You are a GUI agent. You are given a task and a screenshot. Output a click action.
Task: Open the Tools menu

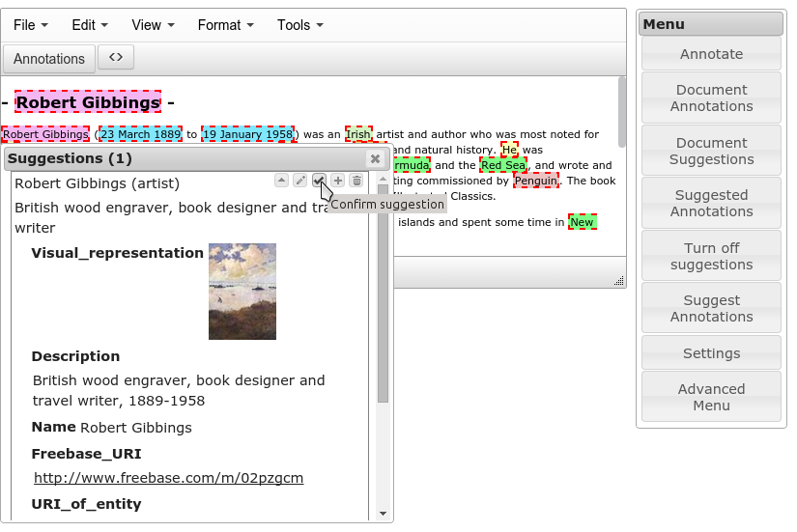coord(299,25)
